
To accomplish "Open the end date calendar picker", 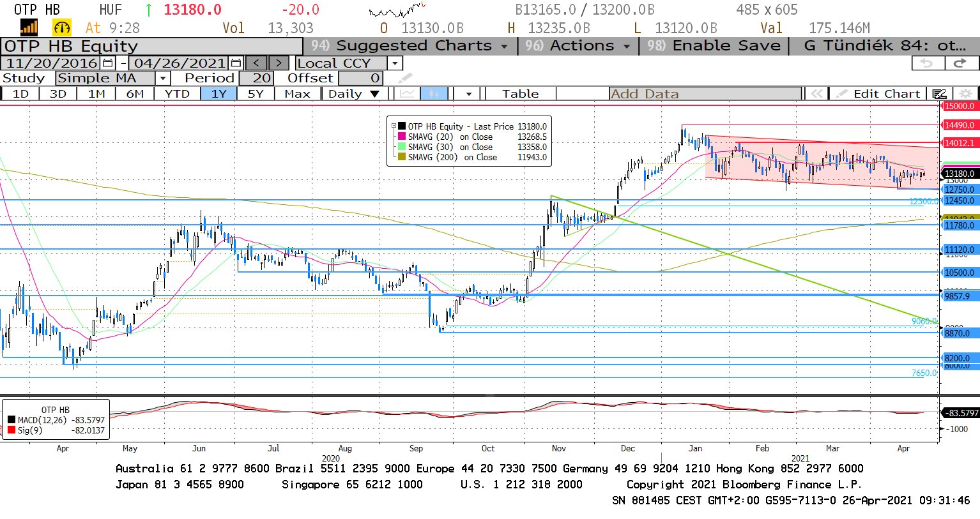I will (236, 63).
